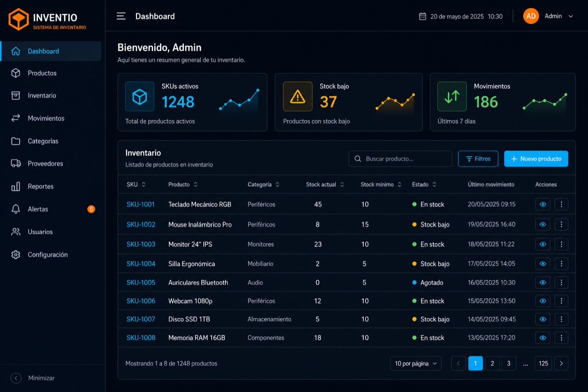
Task: Click the Inventio cube logo
Action: point(18,19)
